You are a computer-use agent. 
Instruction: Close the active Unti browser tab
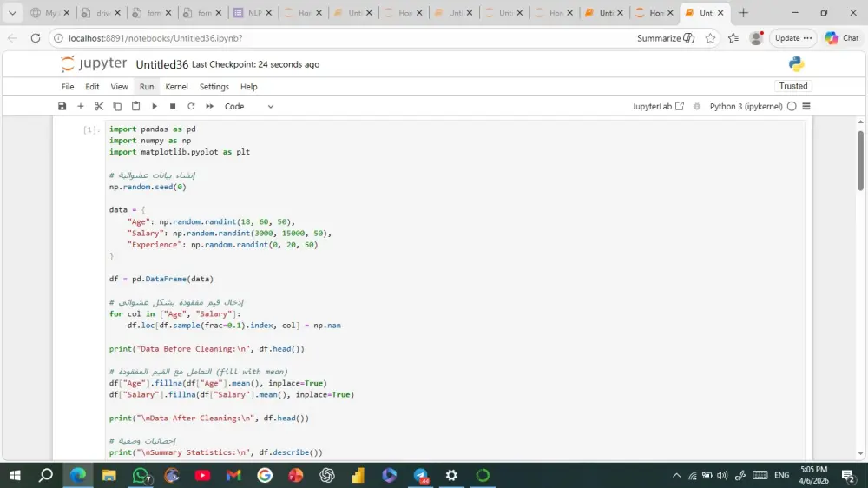[720, 13]
